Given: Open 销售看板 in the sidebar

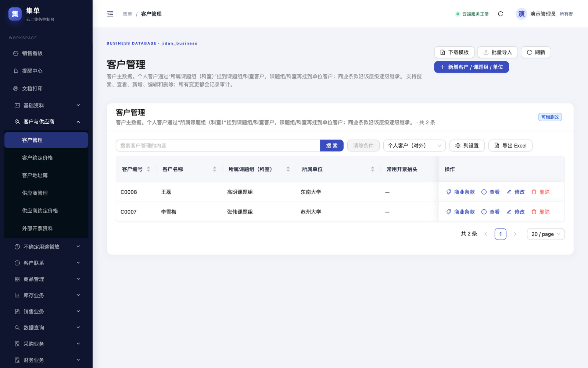Looking at the screenshot, I should (x=46, y=53).
